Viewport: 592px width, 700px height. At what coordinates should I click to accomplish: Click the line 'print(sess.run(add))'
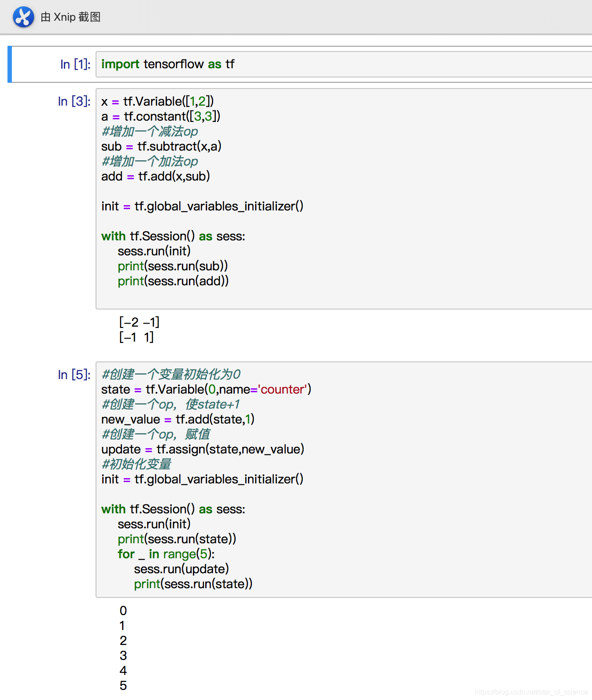[x=173, y=281]
